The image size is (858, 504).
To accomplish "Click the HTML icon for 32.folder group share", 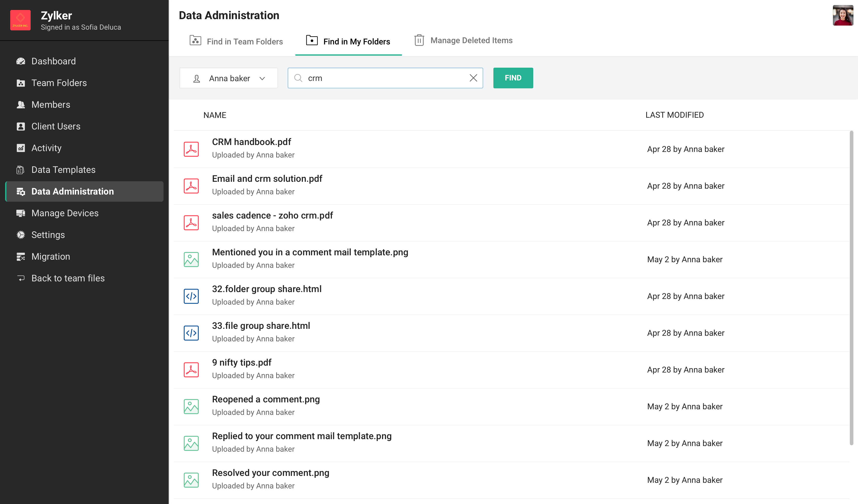I will tap(191, 296).
